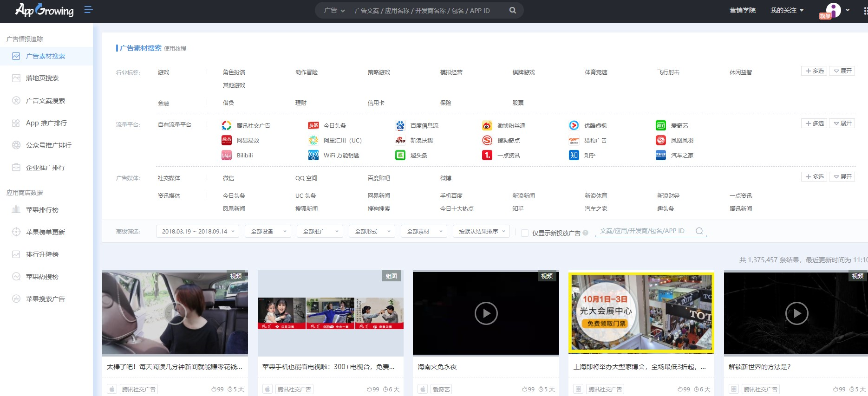This screenshot has width=868, height=396.
Task: Click the 苹果排行榜 sidebar icon
Action: [16, 209]
